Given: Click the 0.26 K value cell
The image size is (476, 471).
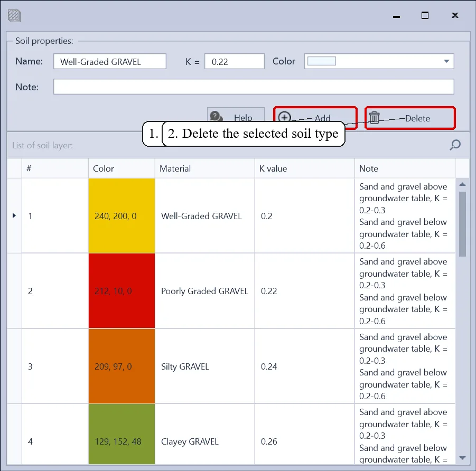Looking at the screenshot, I should pos(305,434).
